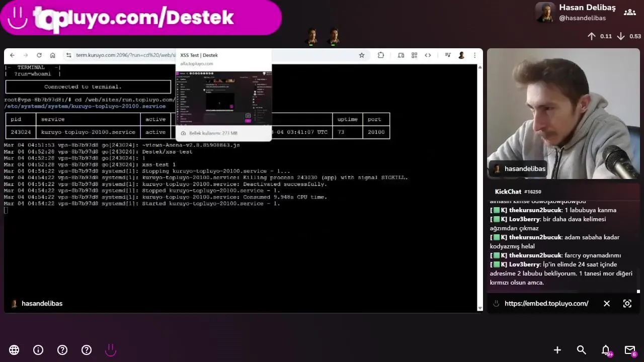Screen dimensions: 644x362
Task: Click kuruyo-topluyo-20100.service table cell
Action: (88, 132)
